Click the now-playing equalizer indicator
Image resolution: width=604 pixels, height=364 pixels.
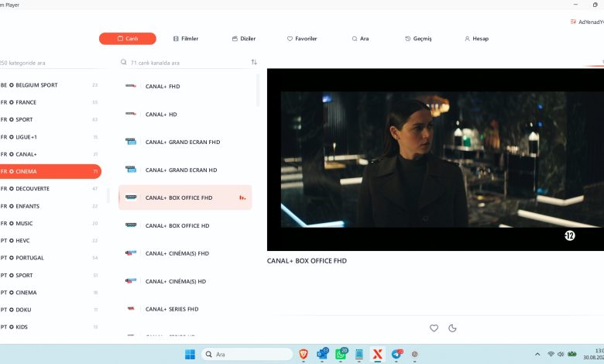[x=242, y=197]
